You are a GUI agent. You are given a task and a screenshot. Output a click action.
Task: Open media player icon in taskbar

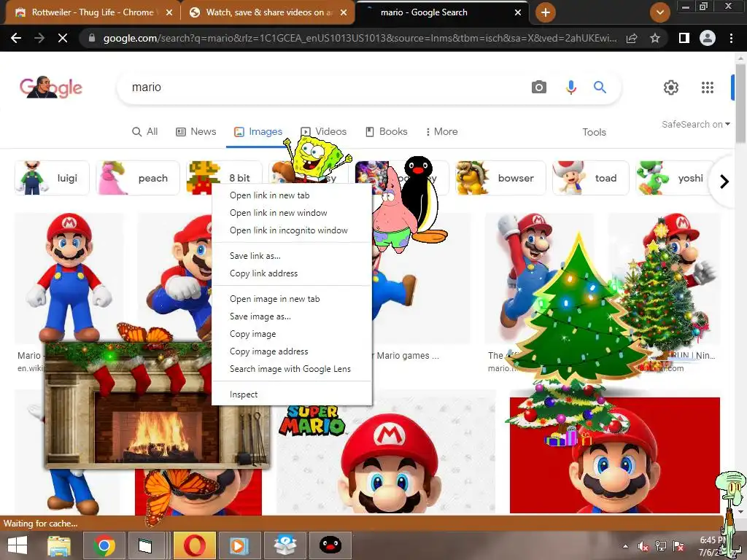pos(239,545)
